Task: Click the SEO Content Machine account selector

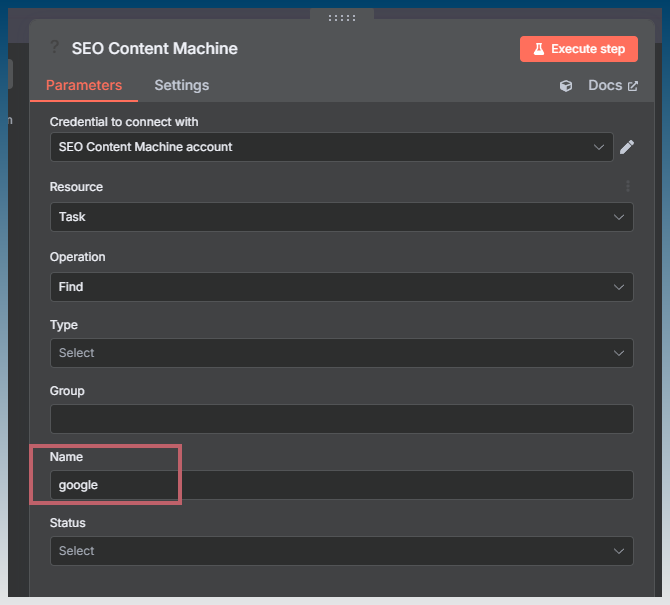Action: (x=332, y=147)
